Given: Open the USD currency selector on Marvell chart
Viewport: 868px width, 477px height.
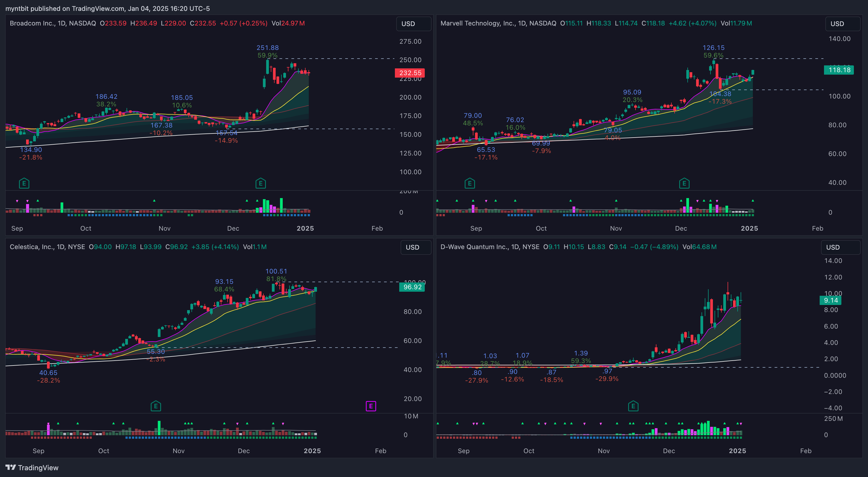Looking at the screenshot, I should point(842,24).
